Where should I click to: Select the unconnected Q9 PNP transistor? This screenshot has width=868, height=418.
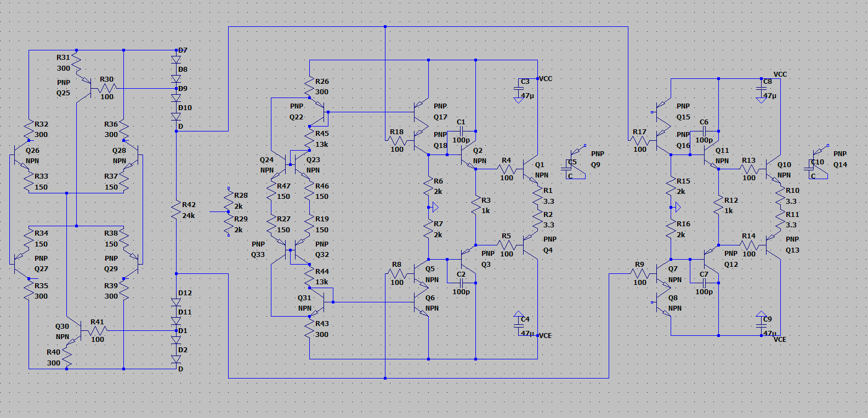[577, 161]
